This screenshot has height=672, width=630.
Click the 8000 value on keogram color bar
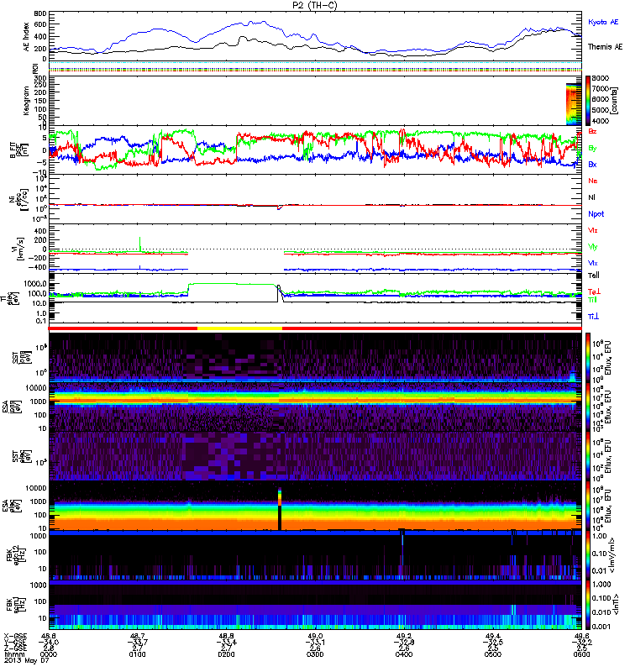pos(601,78)
